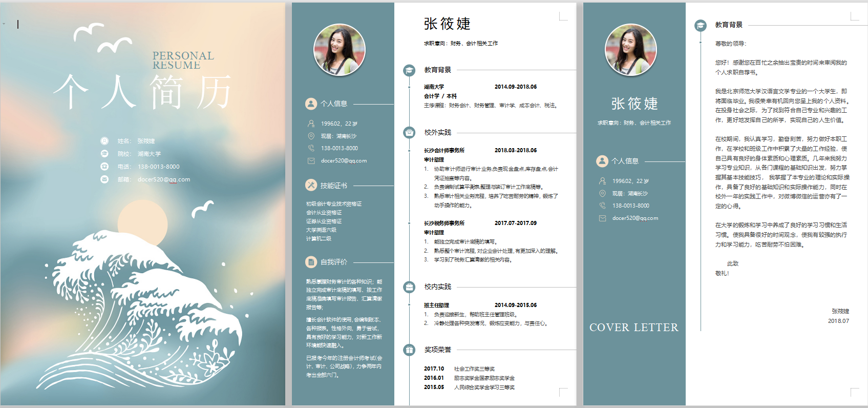Click the award date '2017.10'

434,369
